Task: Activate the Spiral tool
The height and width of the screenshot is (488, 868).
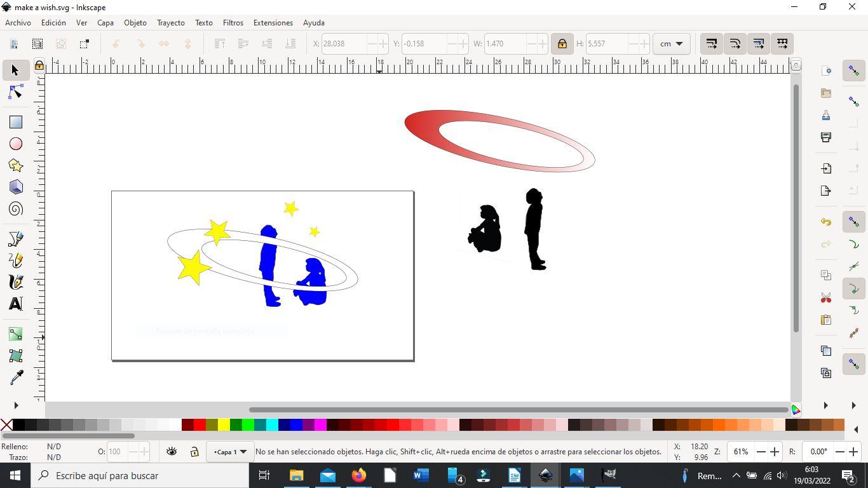Action: click(x=15, y=209)
